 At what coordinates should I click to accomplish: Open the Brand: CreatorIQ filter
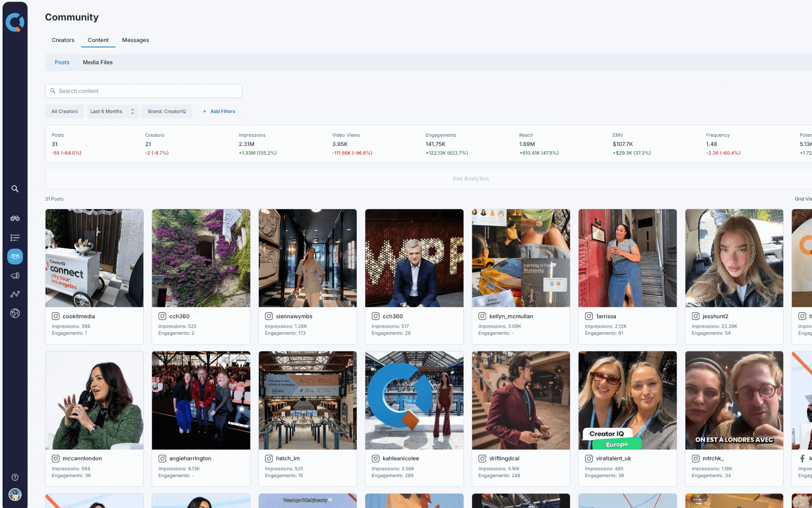(167, 111)
